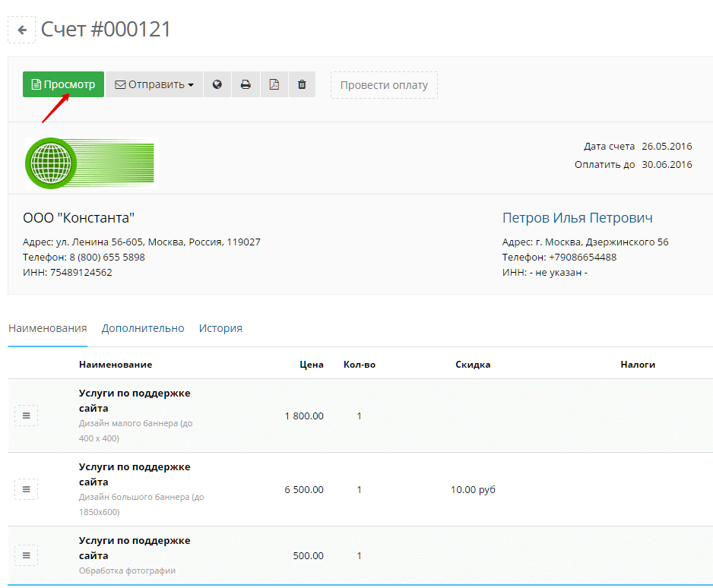Open the История tab
Screen dimensions: 713x588
tap(220, 328)
